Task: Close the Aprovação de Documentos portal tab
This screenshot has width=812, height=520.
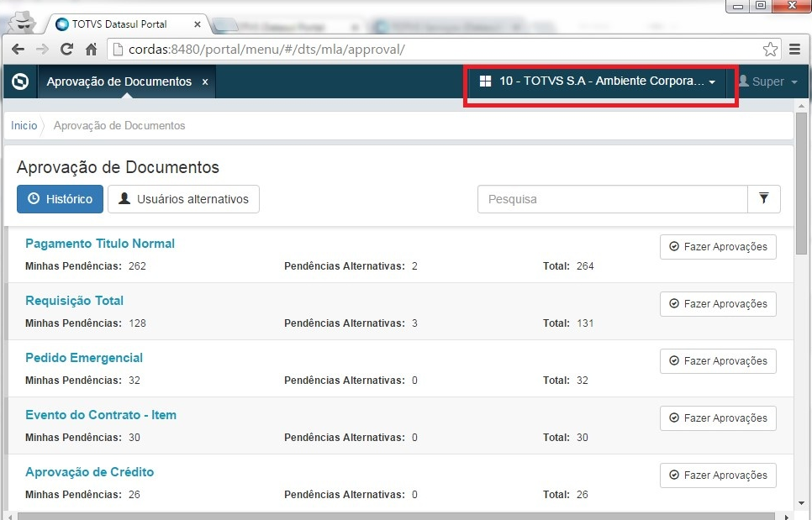Action: click(205, 81)
